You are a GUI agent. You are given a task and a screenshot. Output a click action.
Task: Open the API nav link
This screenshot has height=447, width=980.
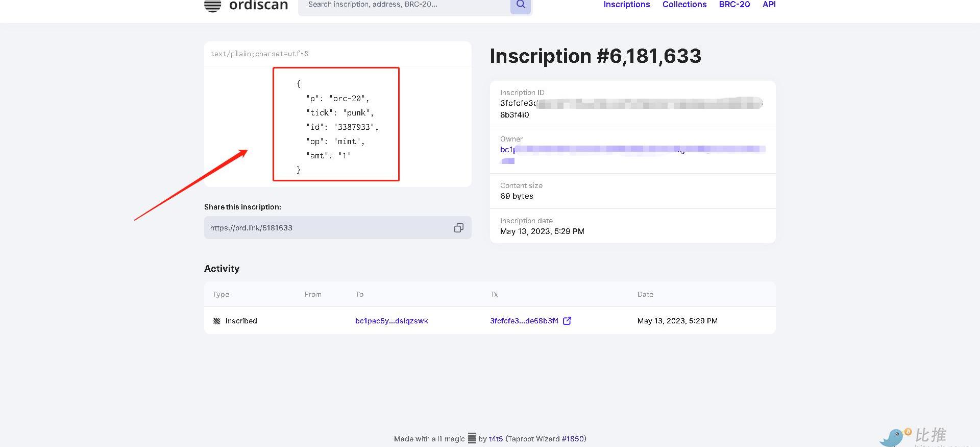pyautogui.click(x=769, y=5)
